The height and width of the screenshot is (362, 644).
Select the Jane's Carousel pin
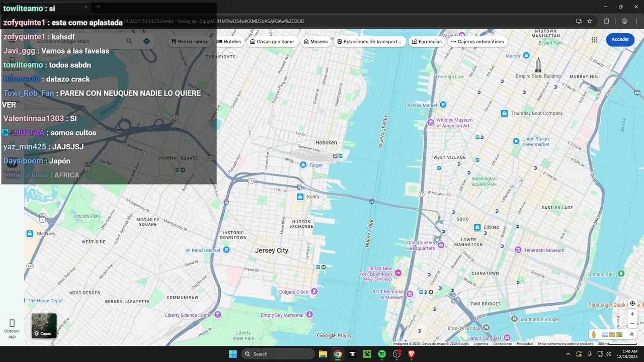pos(507,338)
